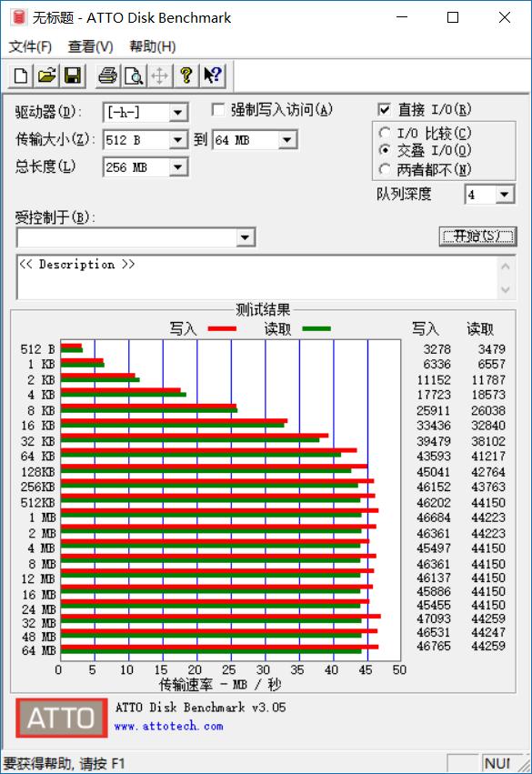The image size is (532, 774).
Task: Click inside the Description text box
Action: (256, 277)
